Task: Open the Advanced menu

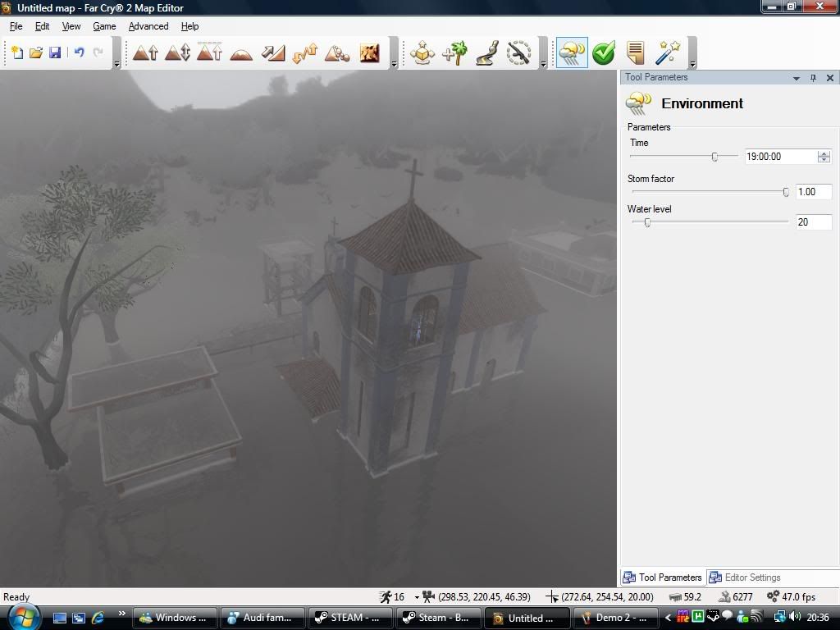Action: 148,26
